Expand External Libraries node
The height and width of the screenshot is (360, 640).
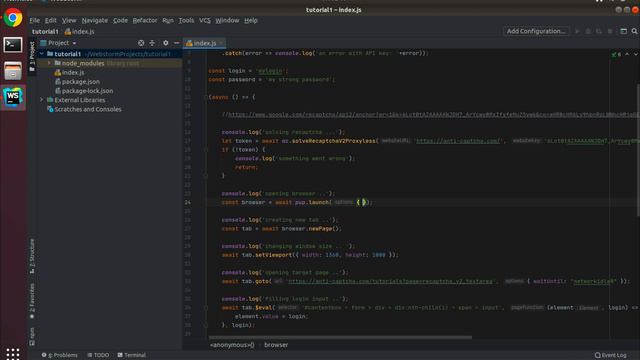pyautogui.click(x=42, y=100)
